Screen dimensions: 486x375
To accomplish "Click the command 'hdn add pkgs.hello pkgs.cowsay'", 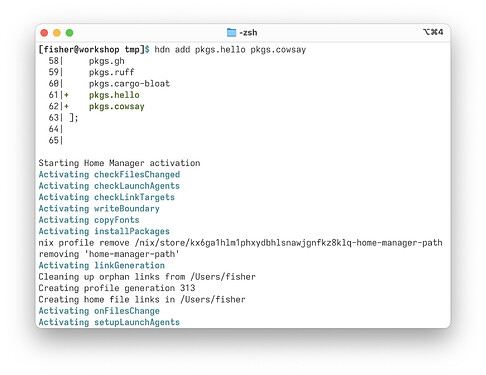I will pyautogui.click(x=230, y=50).
